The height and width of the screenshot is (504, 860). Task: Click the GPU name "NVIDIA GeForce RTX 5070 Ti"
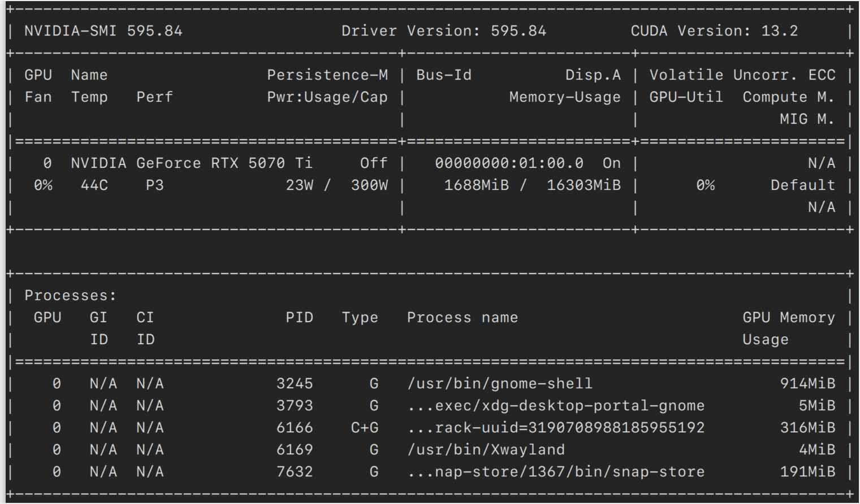[192, 163]
